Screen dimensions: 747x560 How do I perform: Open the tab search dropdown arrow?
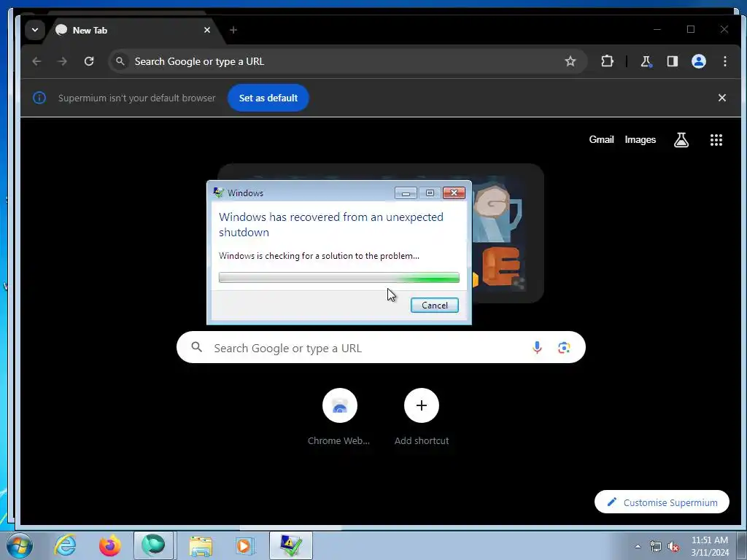click(35, 30)
